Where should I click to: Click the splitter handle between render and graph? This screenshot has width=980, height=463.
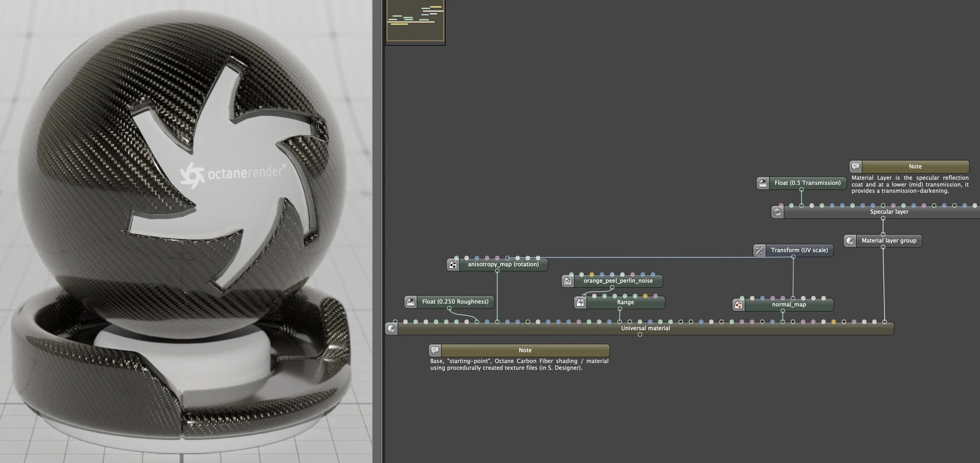click(377, 231)
